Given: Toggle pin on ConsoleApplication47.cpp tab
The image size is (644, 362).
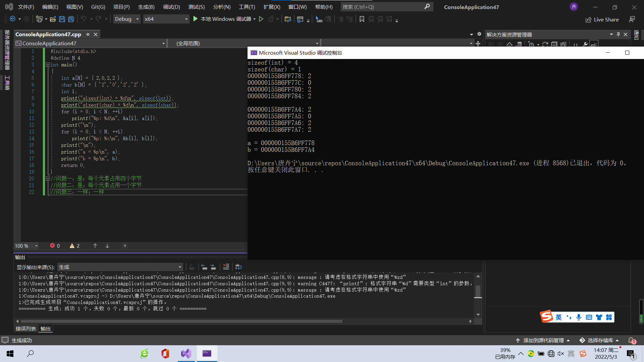Looking at the screenshot, I should [x=88, y=34].
